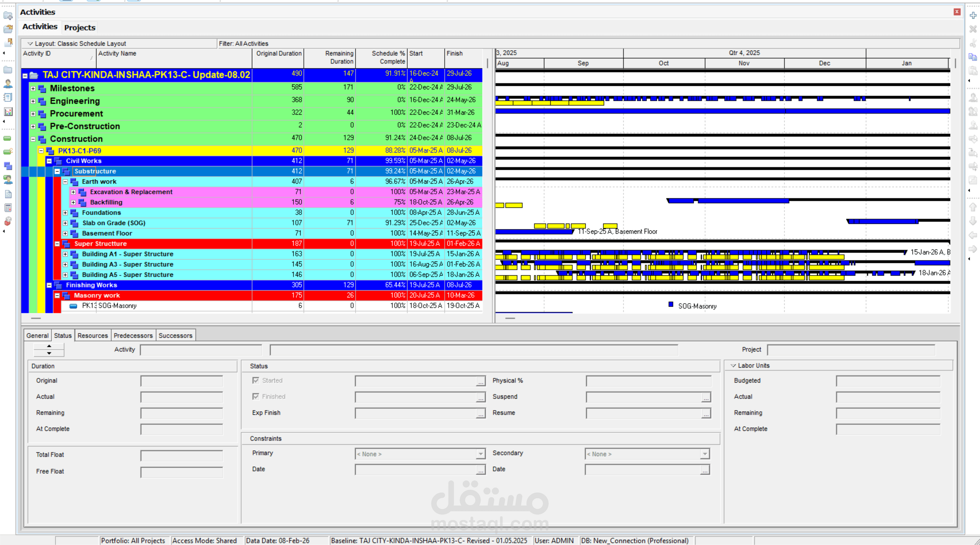Click the Secondary constraint Date browse button
The height and width of the screenshot is (545, 980).
(x=704, y=470)
